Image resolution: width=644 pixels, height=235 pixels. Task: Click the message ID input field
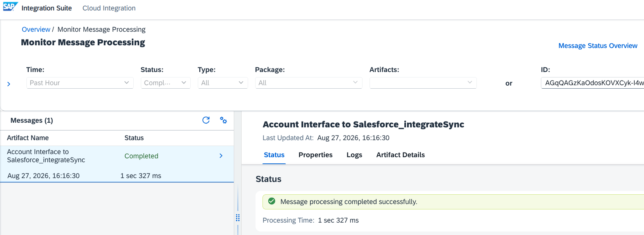592,83
